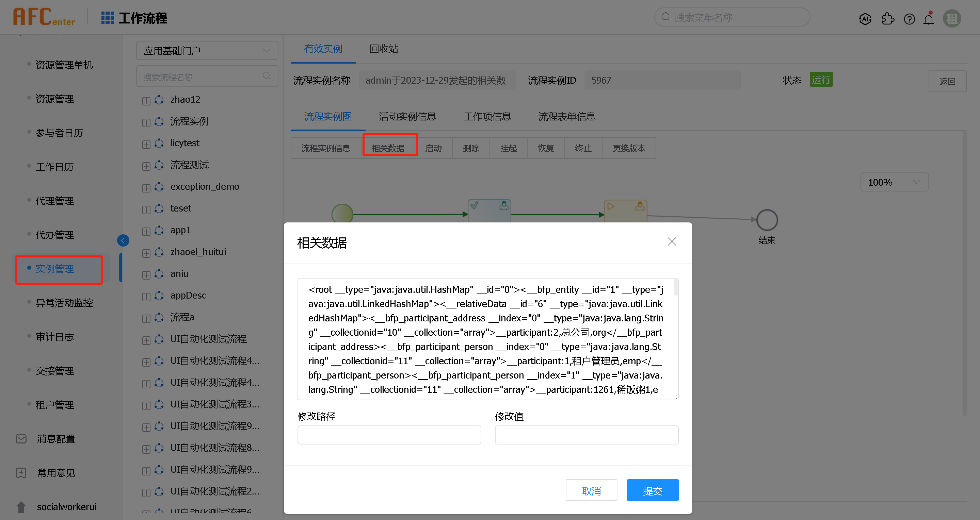The image size is (980, 520).
Task: Collapse the left sidebar with the chevron
Action: coord(123,240)
